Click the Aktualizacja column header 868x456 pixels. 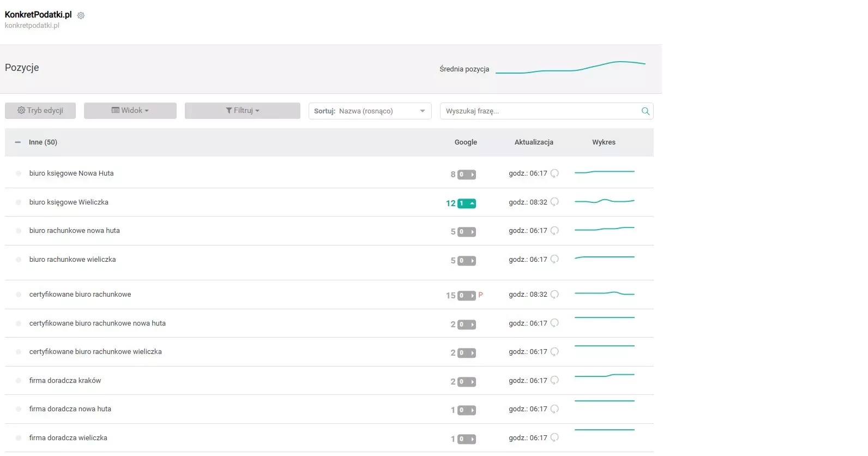534,142
